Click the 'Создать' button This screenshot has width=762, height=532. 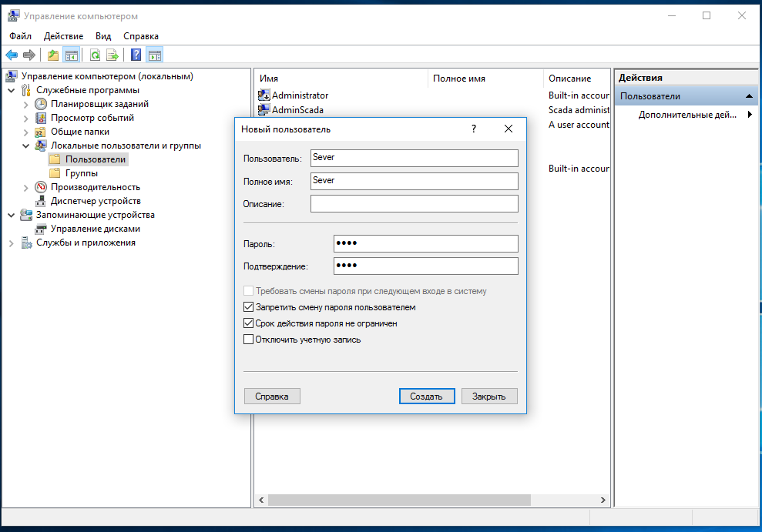click(x=426, y=396)
